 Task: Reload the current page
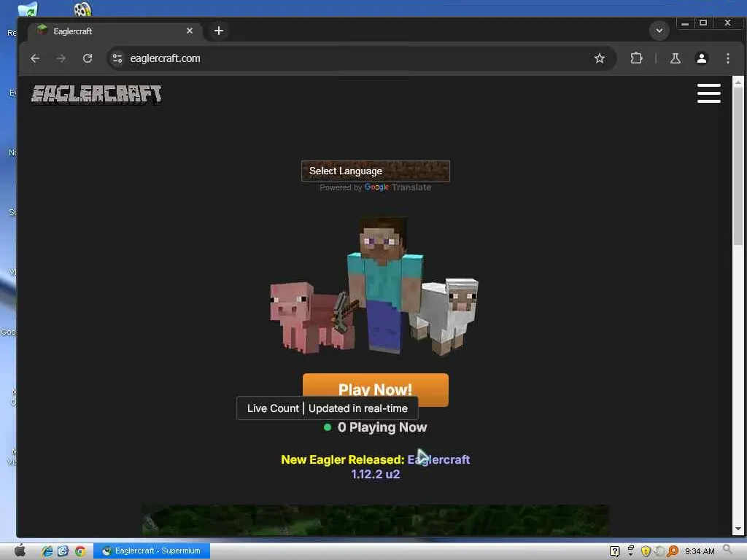point(88,58)
